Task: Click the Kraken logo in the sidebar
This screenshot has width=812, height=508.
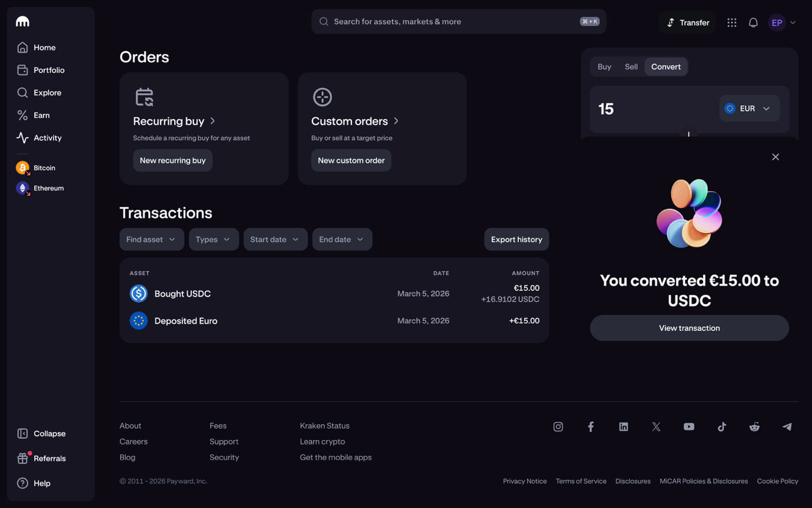Action: point(22,22)
